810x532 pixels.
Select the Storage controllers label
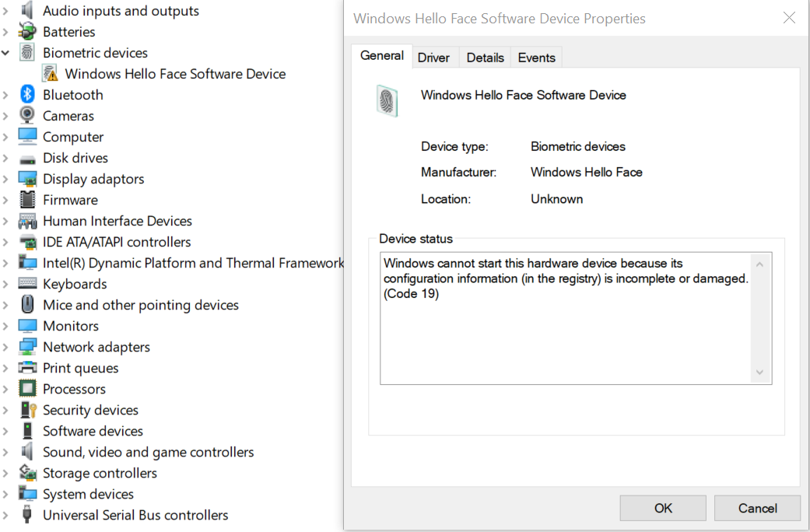pyautogui.click(x=100, y=473)
